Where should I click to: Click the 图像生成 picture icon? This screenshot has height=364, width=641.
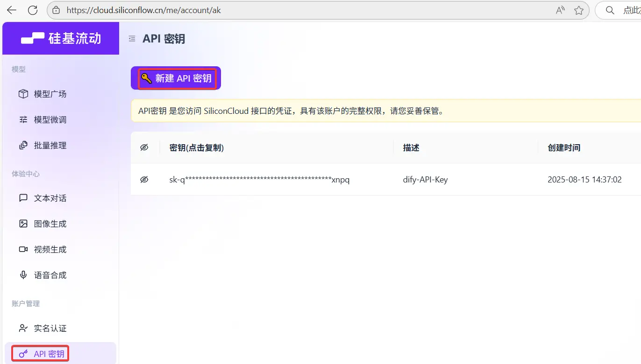[23, 224]
